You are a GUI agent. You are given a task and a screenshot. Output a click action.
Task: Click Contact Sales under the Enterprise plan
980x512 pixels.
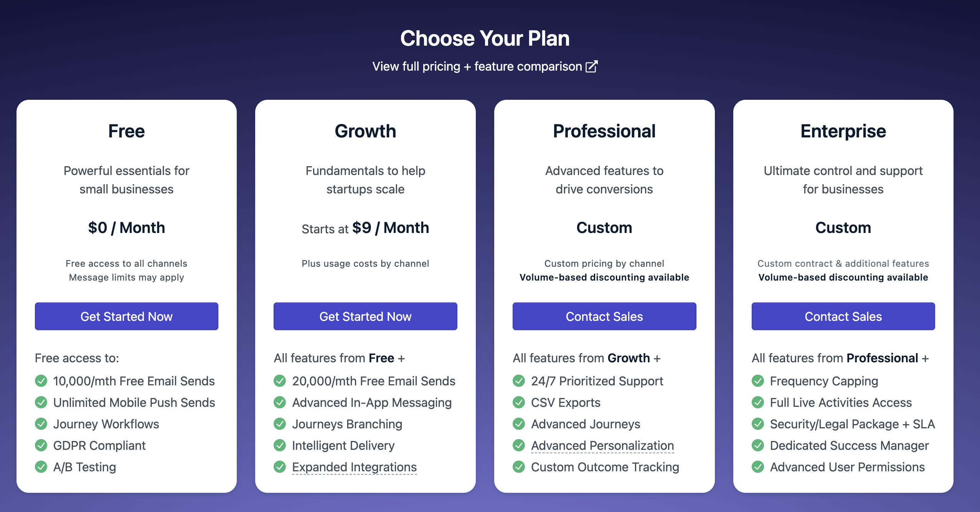click(843, 316)
